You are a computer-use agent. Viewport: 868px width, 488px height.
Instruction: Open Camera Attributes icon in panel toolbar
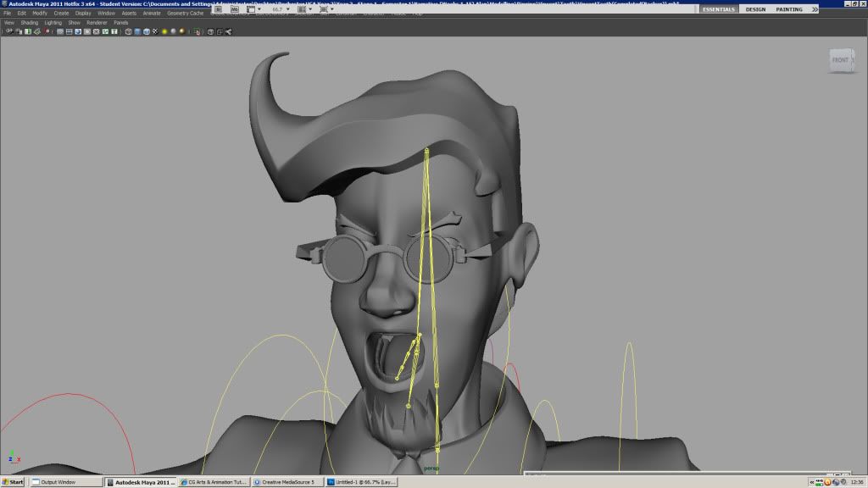tap(19, 31)
